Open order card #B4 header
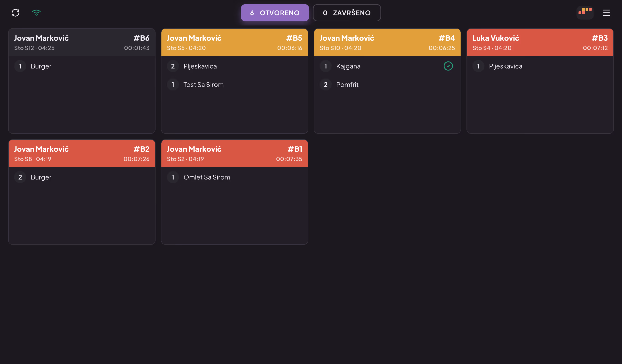The height and width of the screenshot is (364, 622). (387, 42)
